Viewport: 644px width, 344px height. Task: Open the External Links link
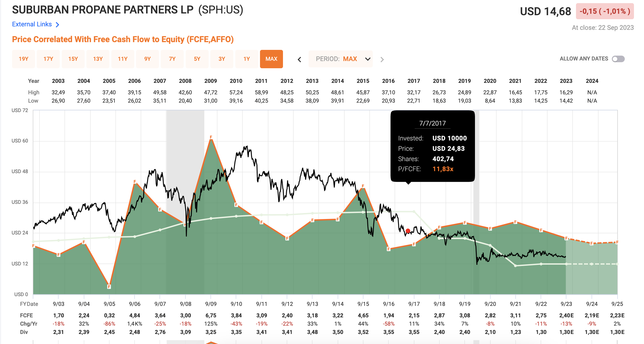click(32, 24)
